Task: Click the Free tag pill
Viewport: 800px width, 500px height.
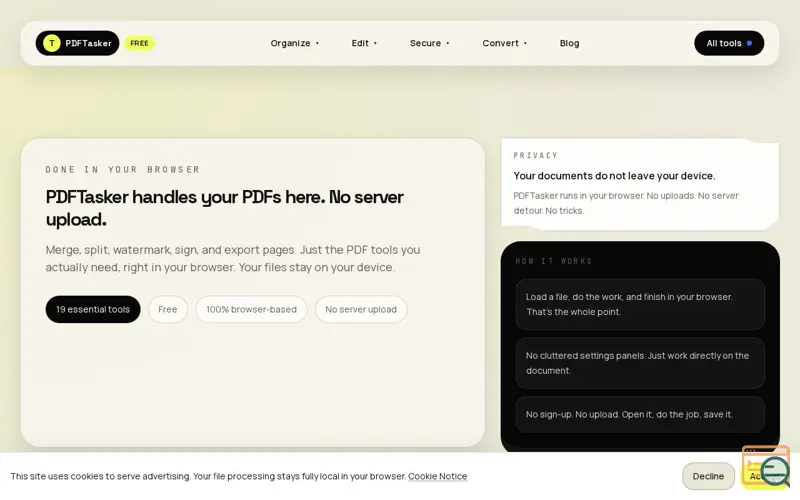Action: pyautogui.click(x=168, y=309)
